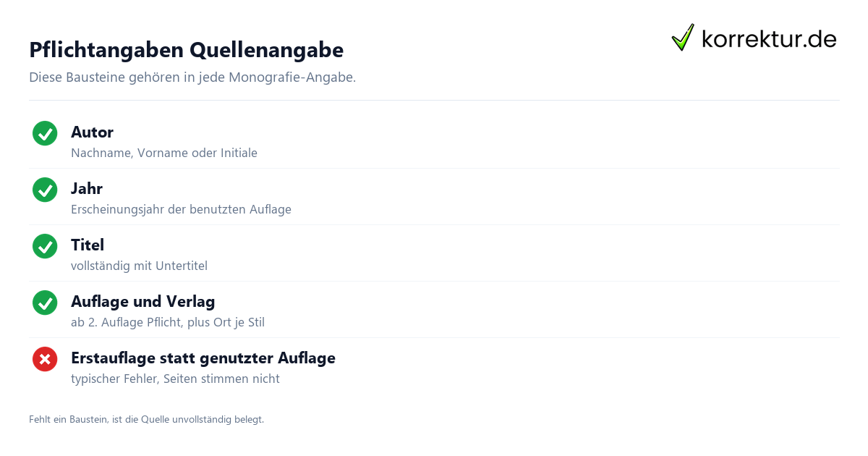
Task: Click the green checkmark beside Titel
Action: click(x=45, y=246)
